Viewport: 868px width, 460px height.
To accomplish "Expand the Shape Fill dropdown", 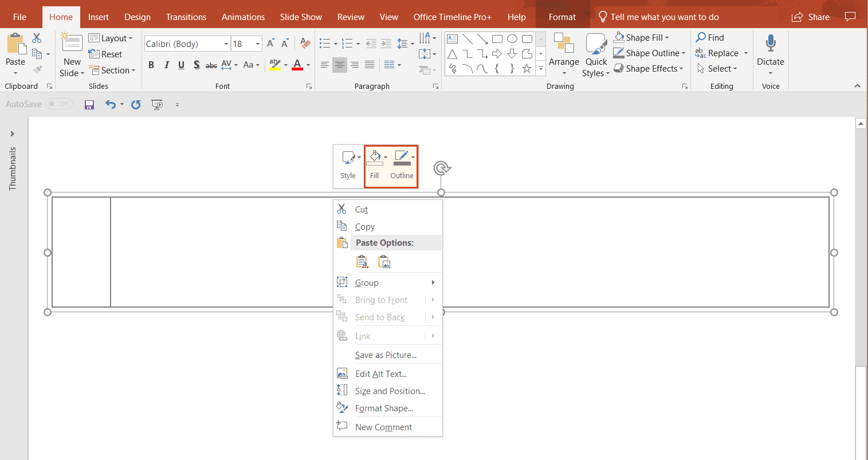I will click(667, 37).
